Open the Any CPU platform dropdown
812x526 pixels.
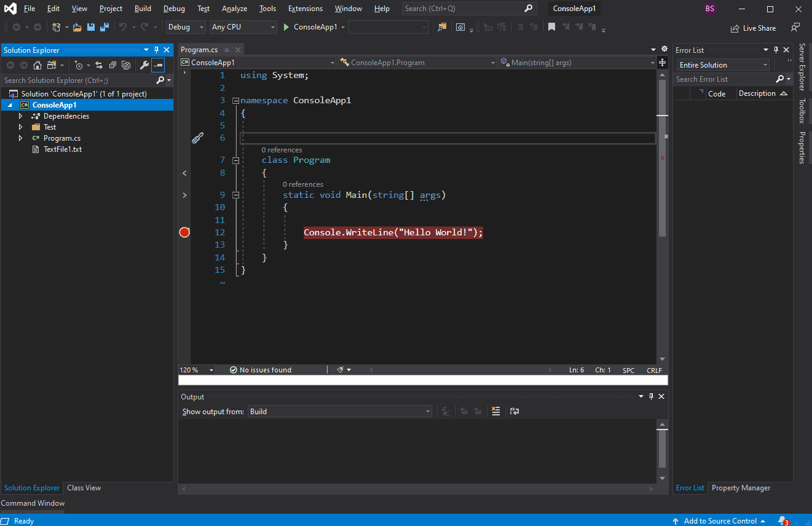tap(243, 27)
